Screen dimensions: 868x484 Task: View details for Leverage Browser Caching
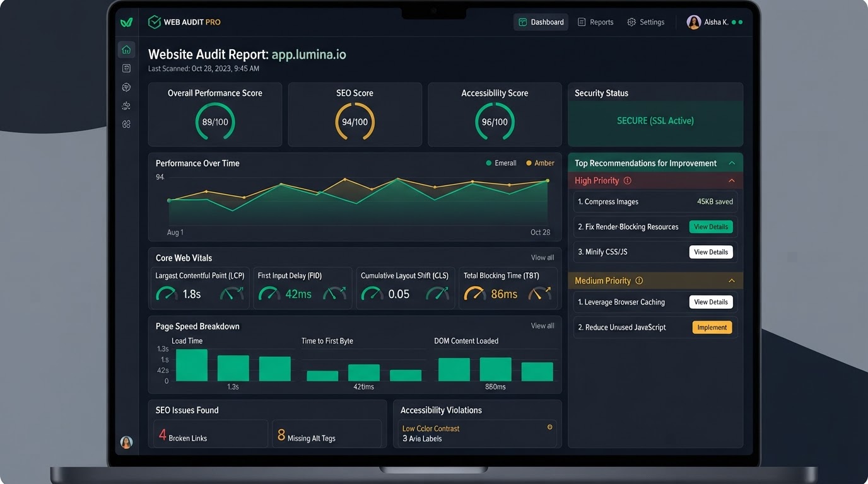711,302
